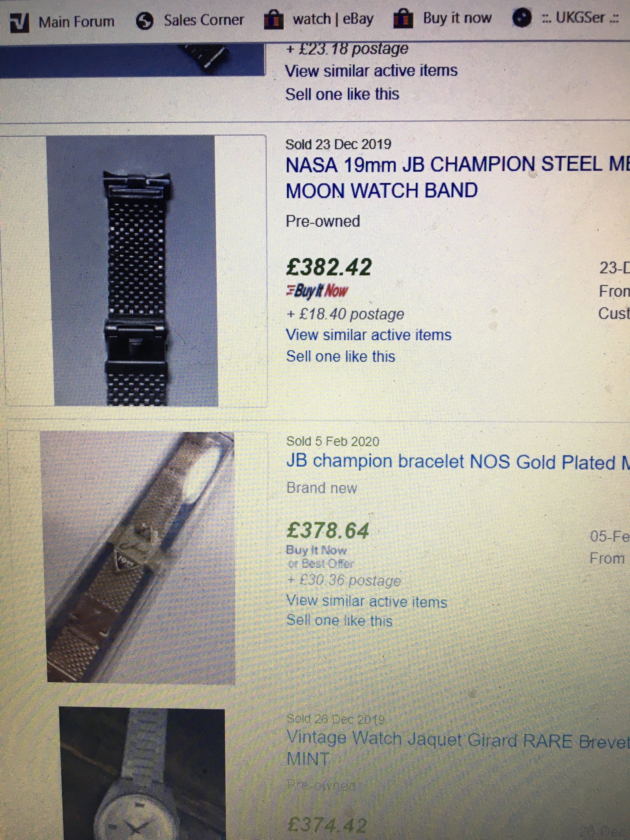View similar active items below £23.18 postage
The image size is (630, 840).
(371, 71)
